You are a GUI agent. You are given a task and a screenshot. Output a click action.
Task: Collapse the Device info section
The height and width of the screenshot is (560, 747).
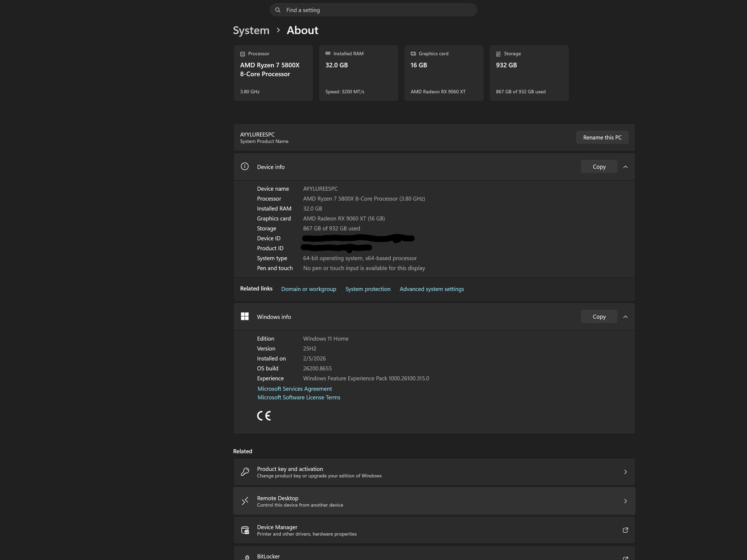pos(626,167)
